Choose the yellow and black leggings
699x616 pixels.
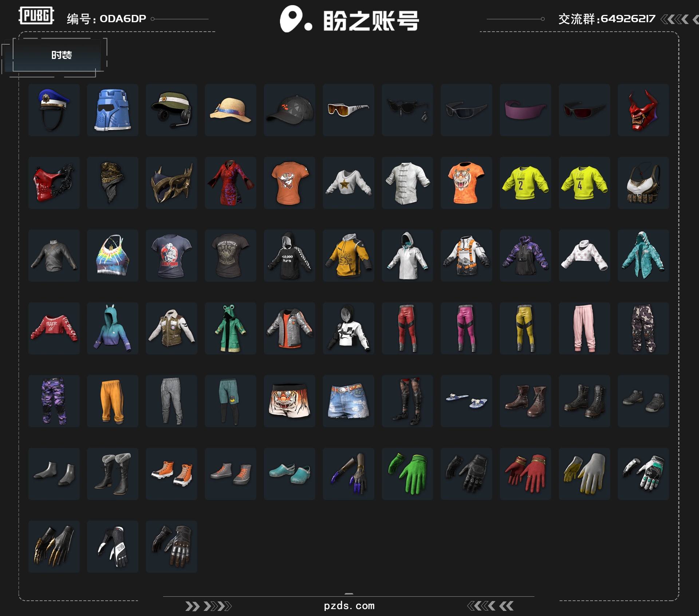point(525,328)
